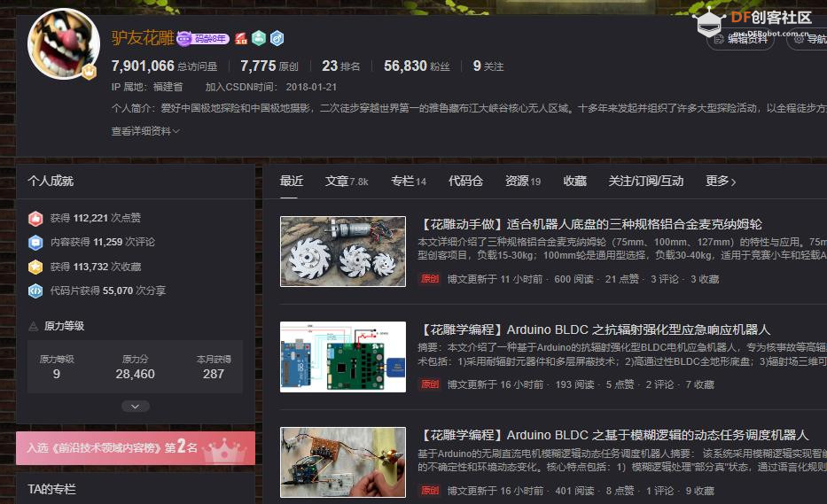Click the triangle icon beside 原力等级
Image resolution: width=827 pixels, height=504 pixels.
point(33,326)
